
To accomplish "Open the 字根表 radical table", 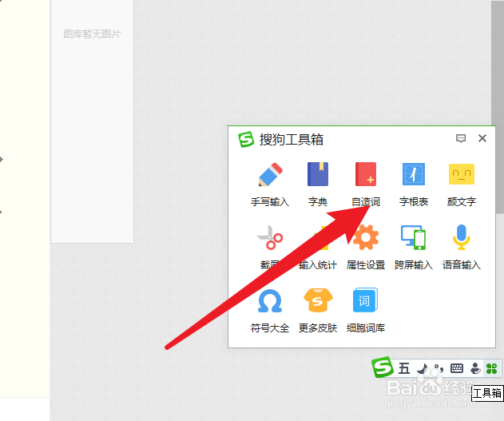I will 414,185.
